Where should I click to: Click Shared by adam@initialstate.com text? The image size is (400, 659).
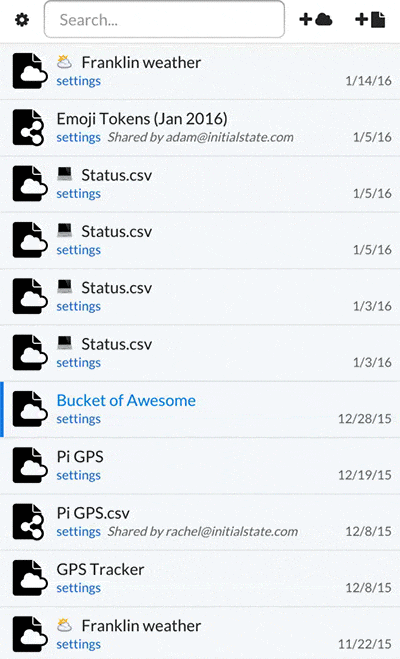click(x=200, y=137)
